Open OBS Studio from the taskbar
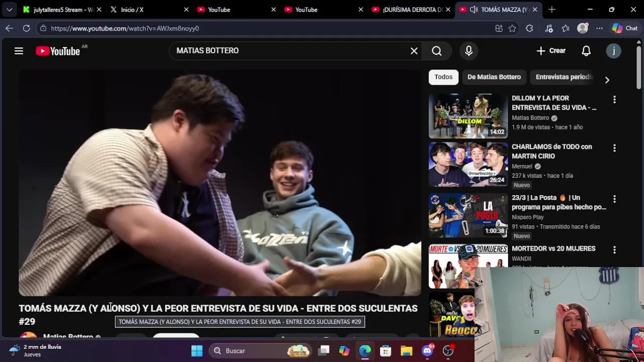This screenshot has height=362, width=644. pyautogui.click(x=448, y=350)
